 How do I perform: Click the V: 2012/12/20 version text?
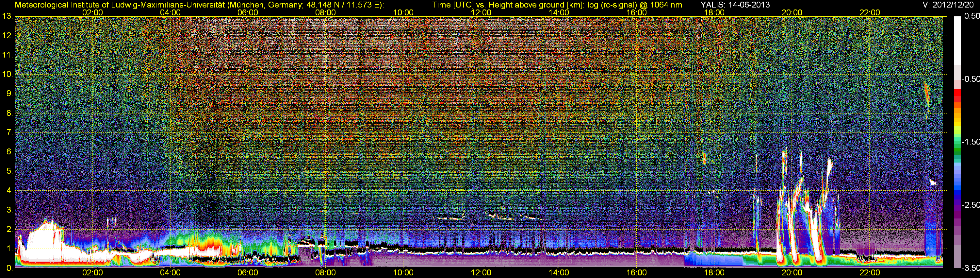point(947,5)
